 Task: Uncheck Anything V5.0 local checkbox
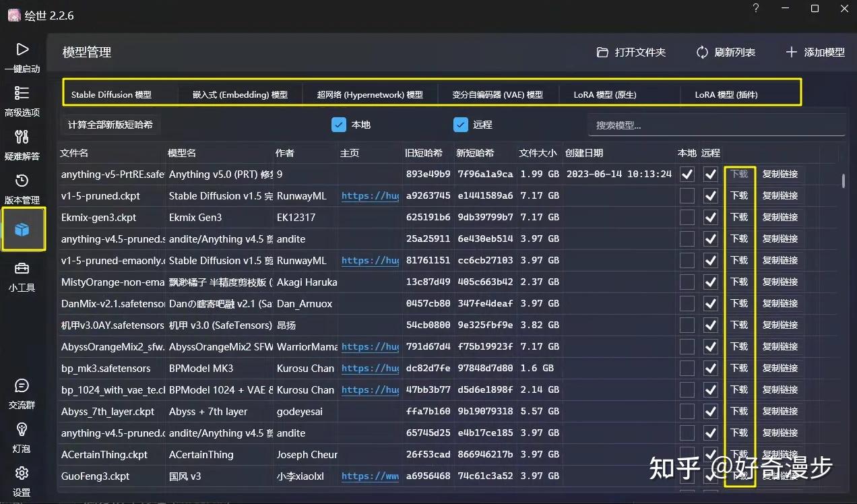coord(687,174)
